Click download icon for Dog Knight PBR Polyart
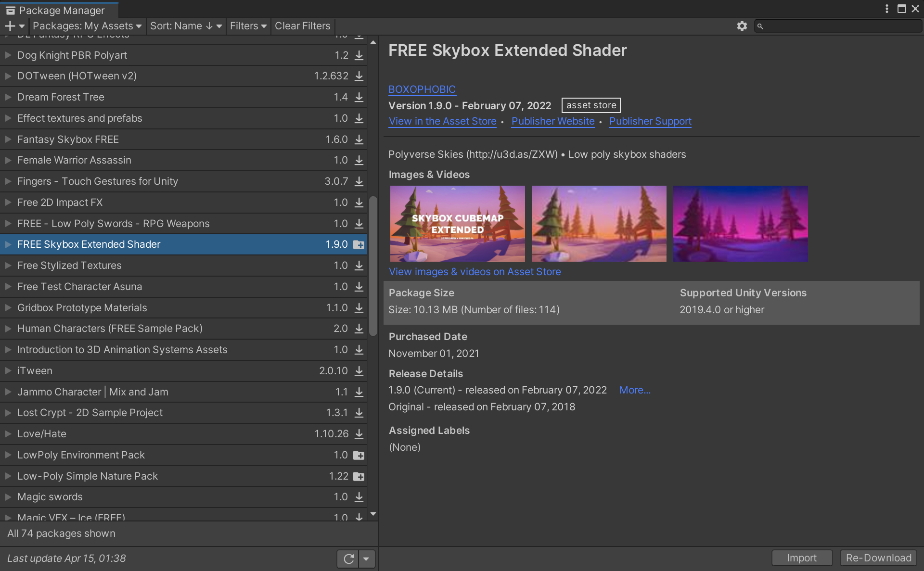The height and width of the screenshot is (571, 924). pyautogui.click(x=359, y=55)
